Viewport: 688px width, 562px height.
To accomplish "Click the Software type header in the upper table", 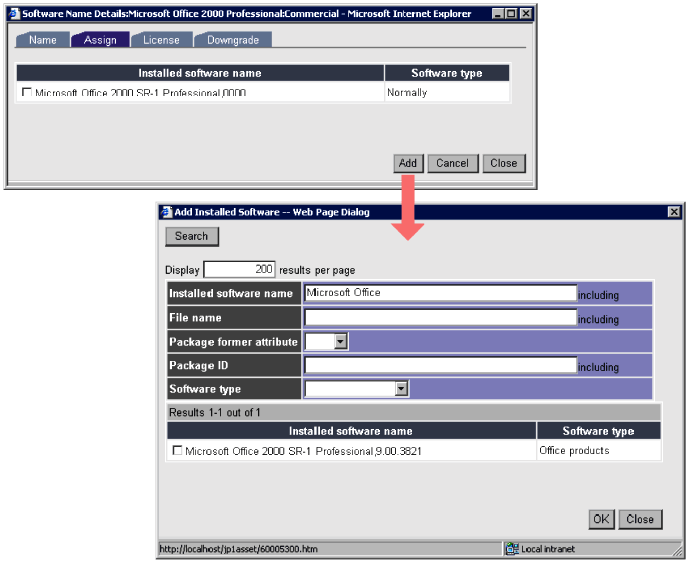I will (x=447, y=73).
